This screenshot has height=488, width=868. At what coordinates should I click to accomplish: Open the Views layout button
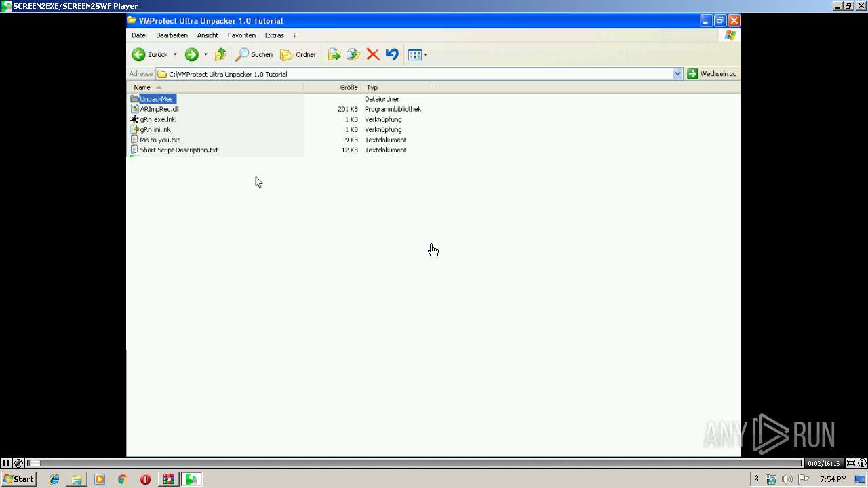pyautogui.click(x=414, y=54)
